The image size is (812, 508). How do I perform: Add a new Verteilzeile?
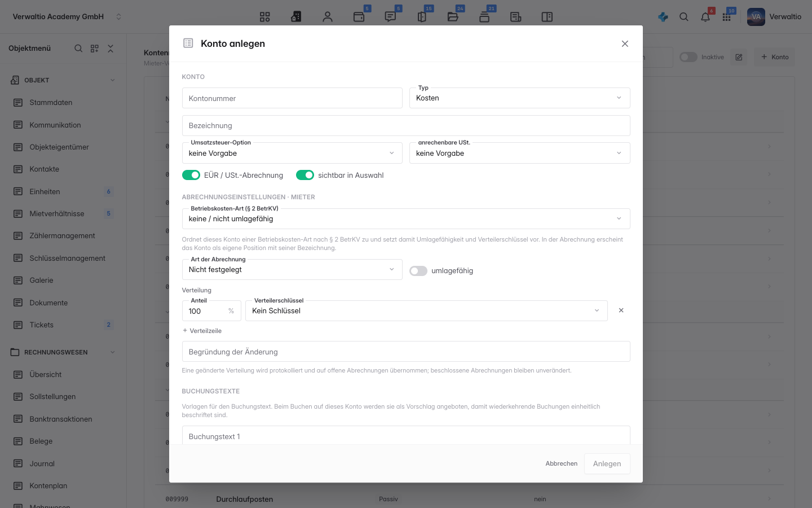202,331
